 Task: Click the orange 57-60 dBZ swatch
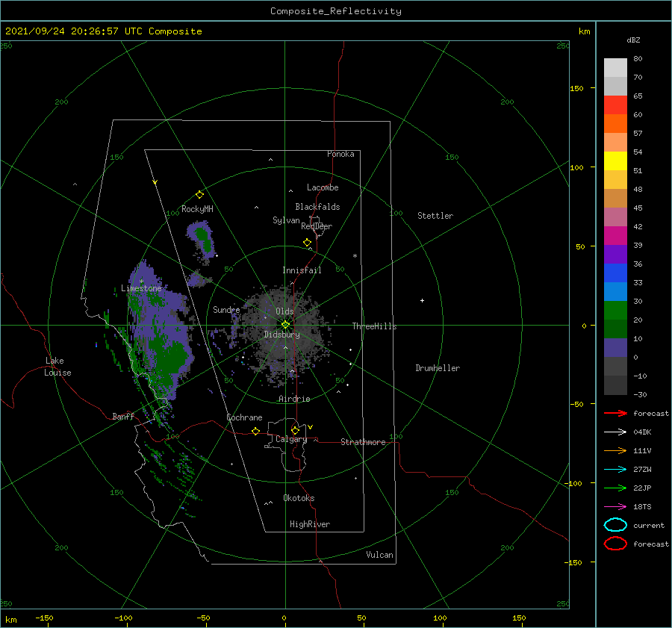click(x=615, y=124)
